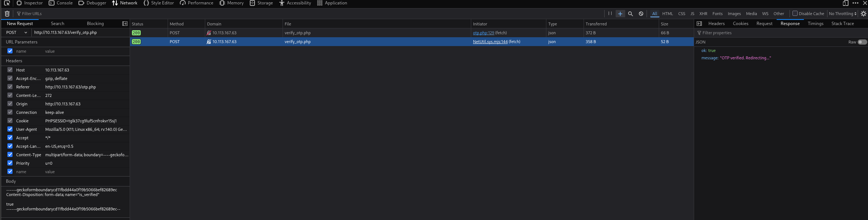Open the Cookies details tab
This screenshot has width=868, height=220.
[741, 24]
